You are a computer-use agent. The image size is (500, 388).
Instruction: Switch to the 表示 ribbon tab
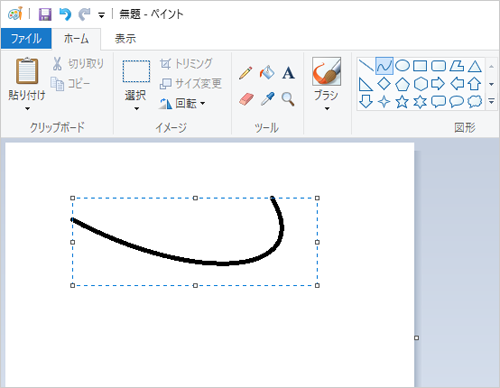point(125,39)
